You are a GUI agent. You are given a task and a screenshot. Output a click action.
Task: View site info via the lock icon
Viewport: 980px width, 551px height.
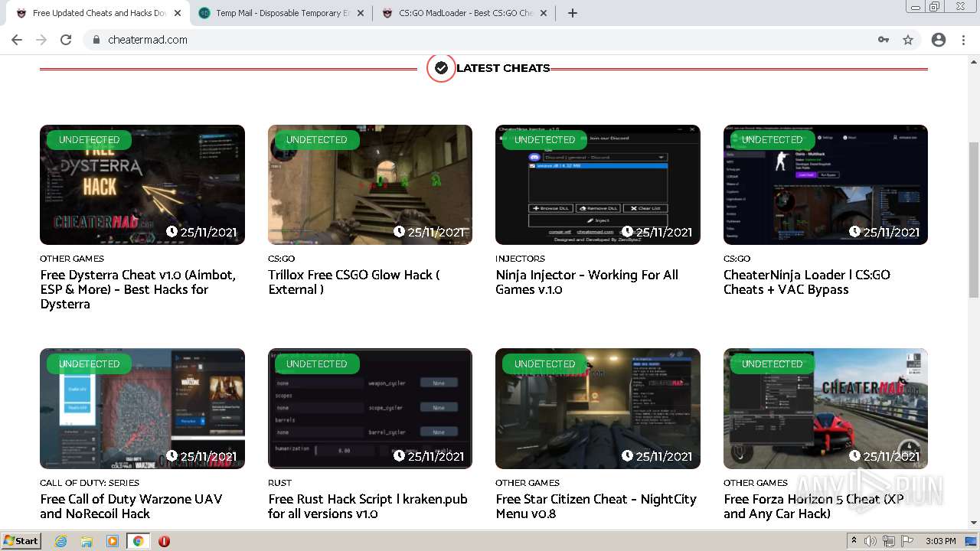click(96, 40)
